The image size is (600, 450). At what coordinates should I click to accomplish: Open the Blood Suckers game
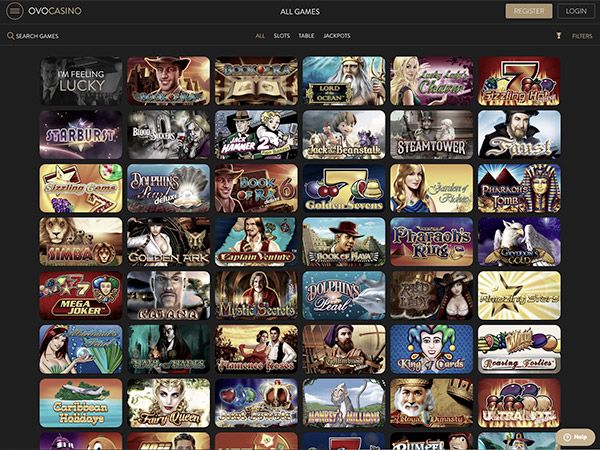click(169, 135)
